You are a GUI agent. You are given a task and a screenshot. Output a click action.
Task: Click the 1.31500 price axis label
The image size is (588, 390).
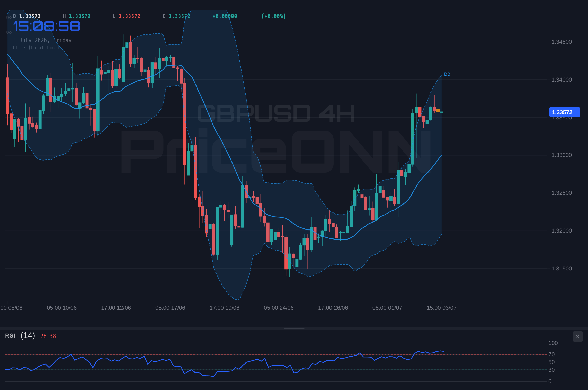coord(562,269)
